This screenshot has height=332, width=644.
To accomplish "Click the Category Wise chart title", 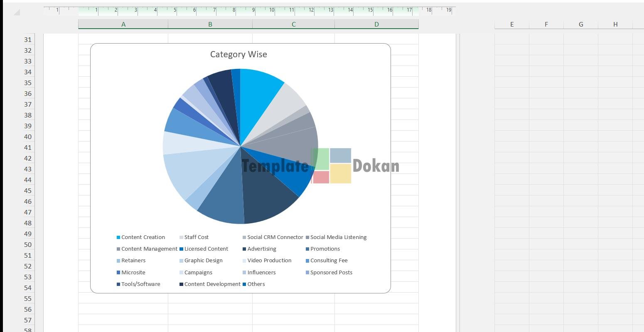I will point(238,54).
